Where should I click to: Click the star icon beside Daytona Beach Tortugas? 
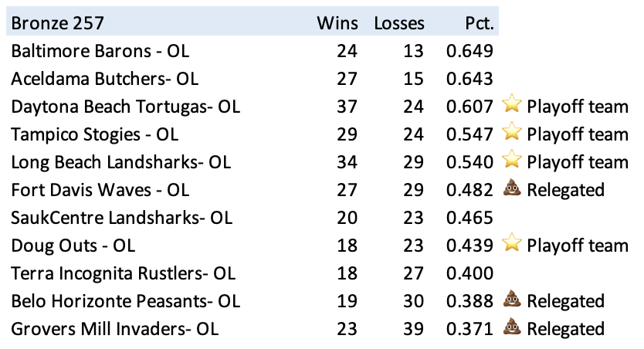[511, 106]
